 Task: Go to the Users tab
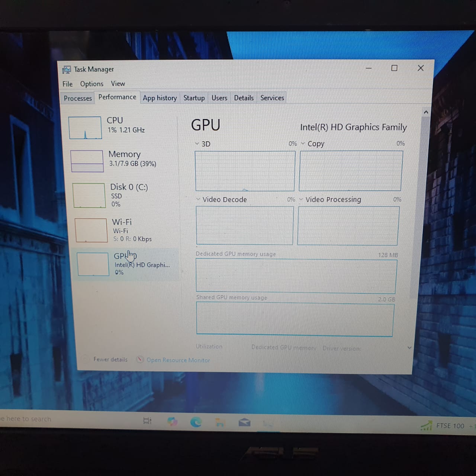219,98
